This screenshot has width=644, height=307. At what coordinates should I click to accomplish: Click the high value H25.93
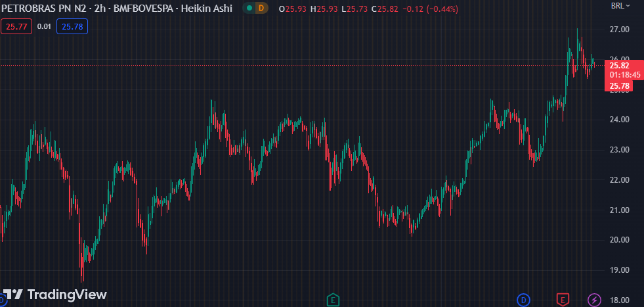[324, 9]
